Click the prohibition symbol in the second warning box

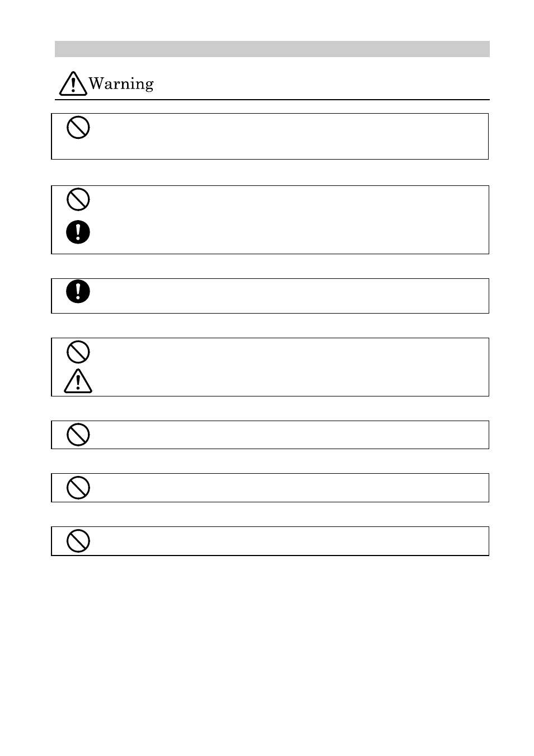78,199
